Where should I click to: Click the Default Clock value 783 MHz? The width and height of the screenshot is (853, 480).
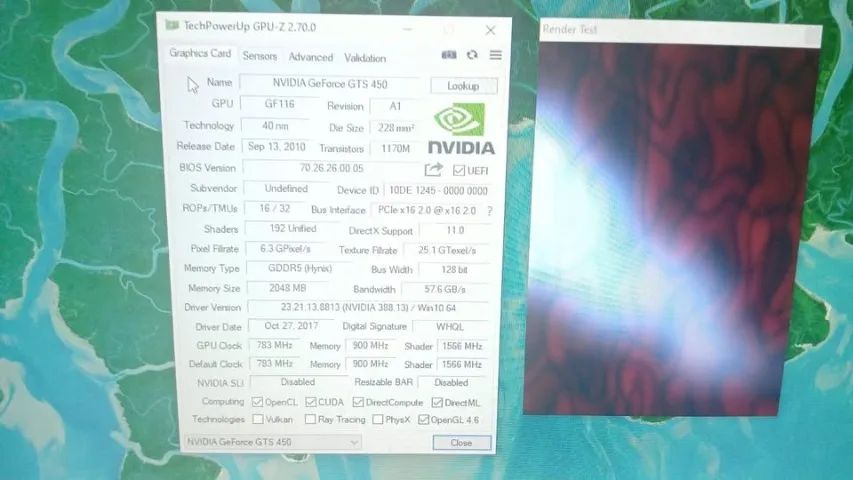pos(274,364)
